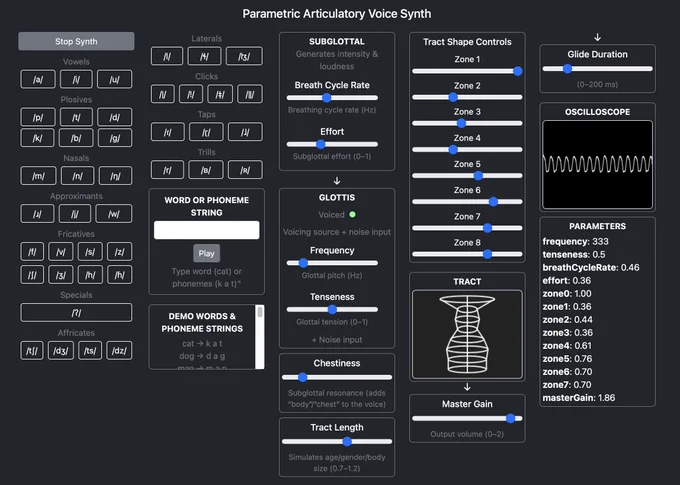Image resolution: width=680 pixels, height=485 pixels.
Task: Click the oscilloscope waveform display
Action: tap(598, 164)
